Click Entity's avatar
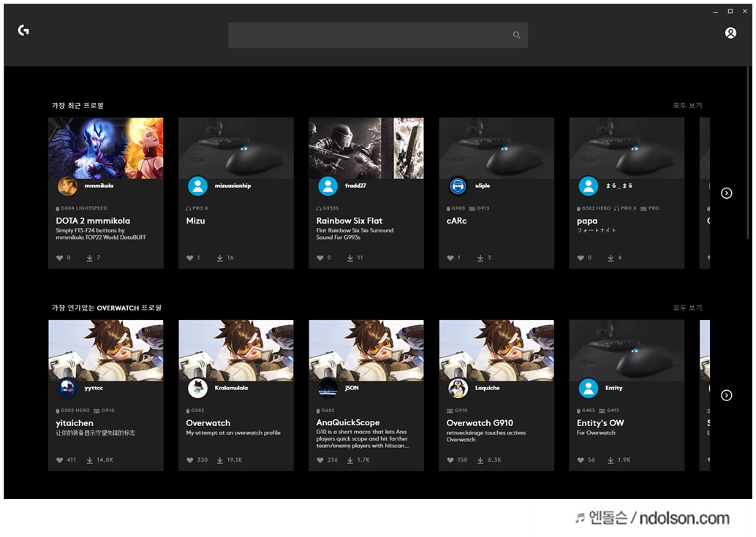The width and height of the screenshot is (756, 537). (x=589, y=388)
